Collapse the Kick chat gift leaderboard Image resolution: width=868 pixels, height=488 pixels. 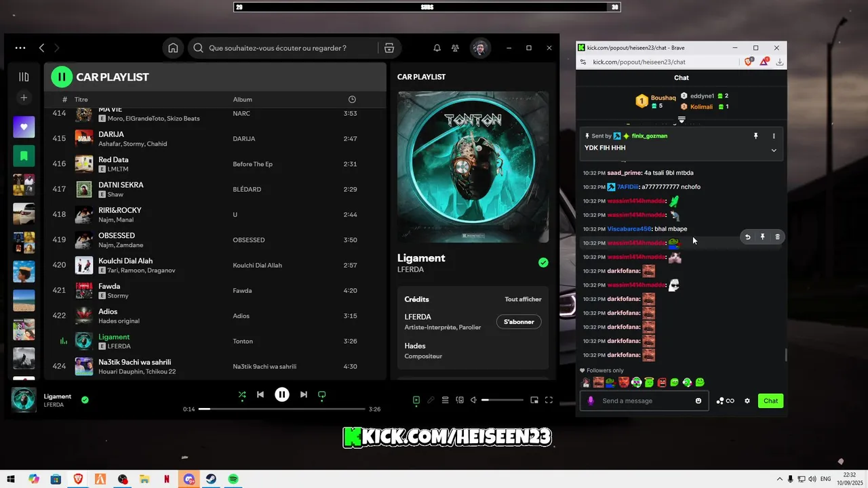(x=682, y=119)
